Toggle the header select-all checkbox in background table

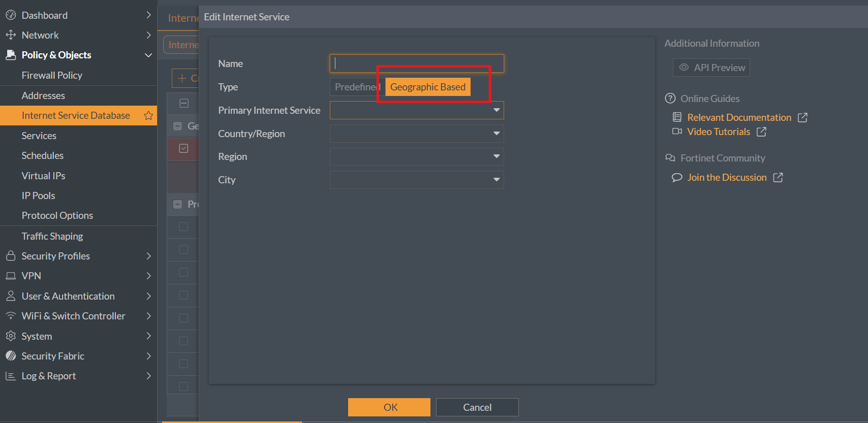point(184,103)
